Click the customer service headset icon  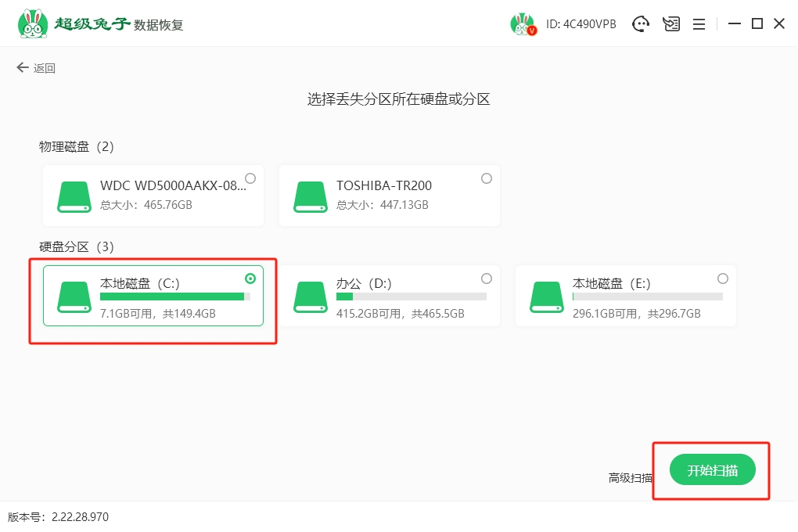click(642, 24)
